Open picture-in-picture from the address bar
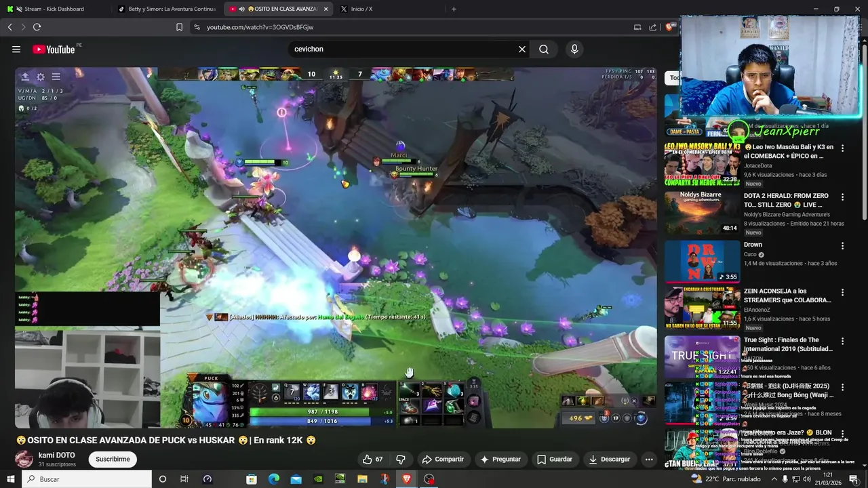 point(637,27)
